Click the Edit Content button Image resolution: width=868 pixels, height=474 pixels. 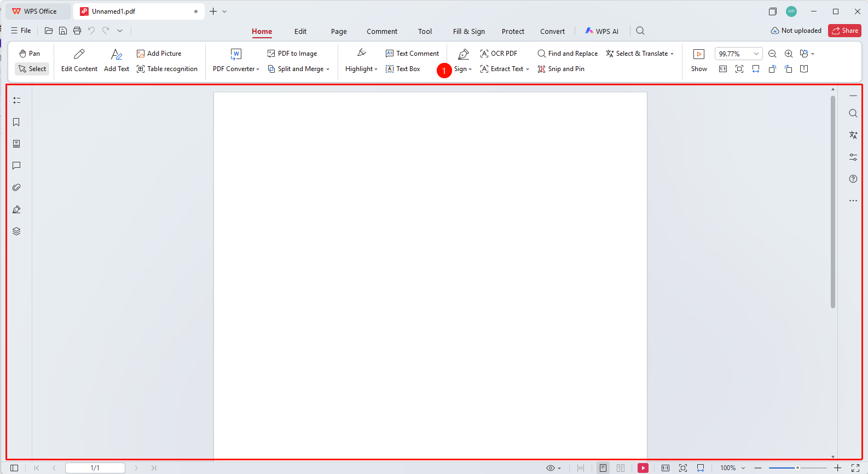point(79,61)
